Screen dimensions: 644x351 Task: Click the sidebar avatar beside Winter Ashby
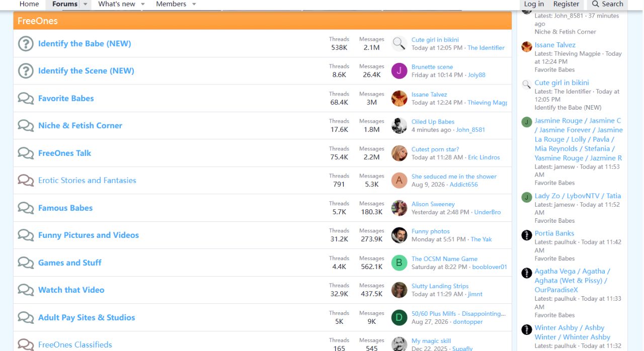(527, 329)
